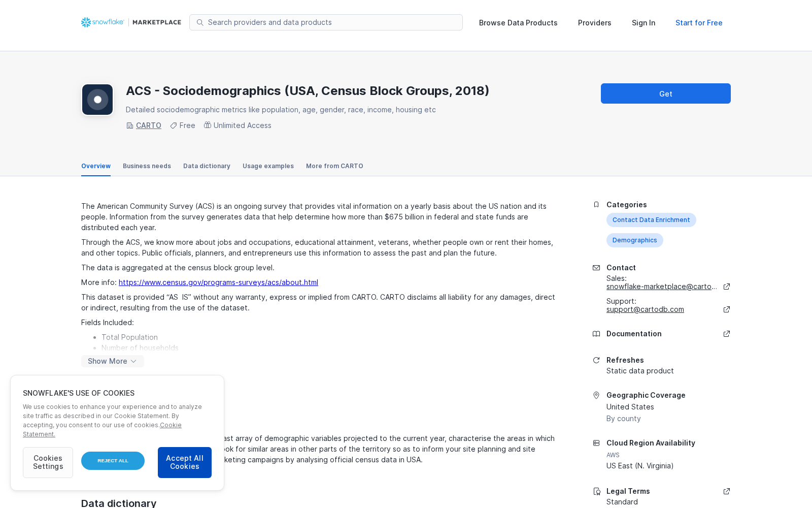Click the Legal Terms document icon
This screenshot has width=812, height=508.
point(596,491)
